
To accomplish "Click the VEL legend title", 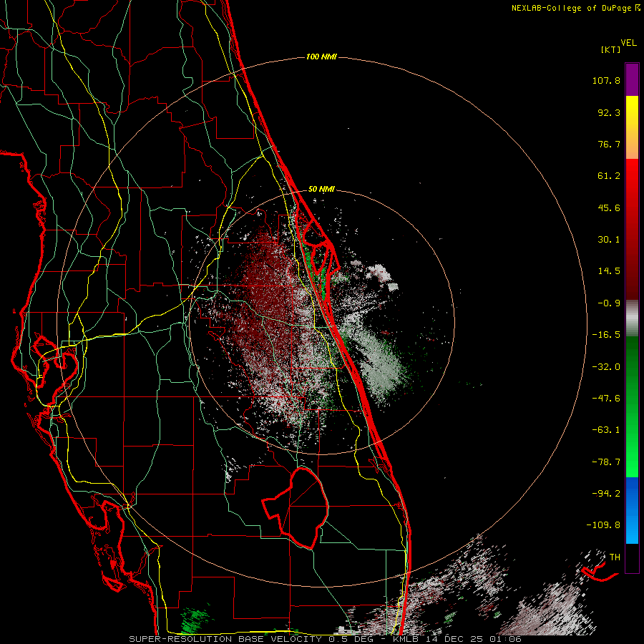I will [628, 43].
